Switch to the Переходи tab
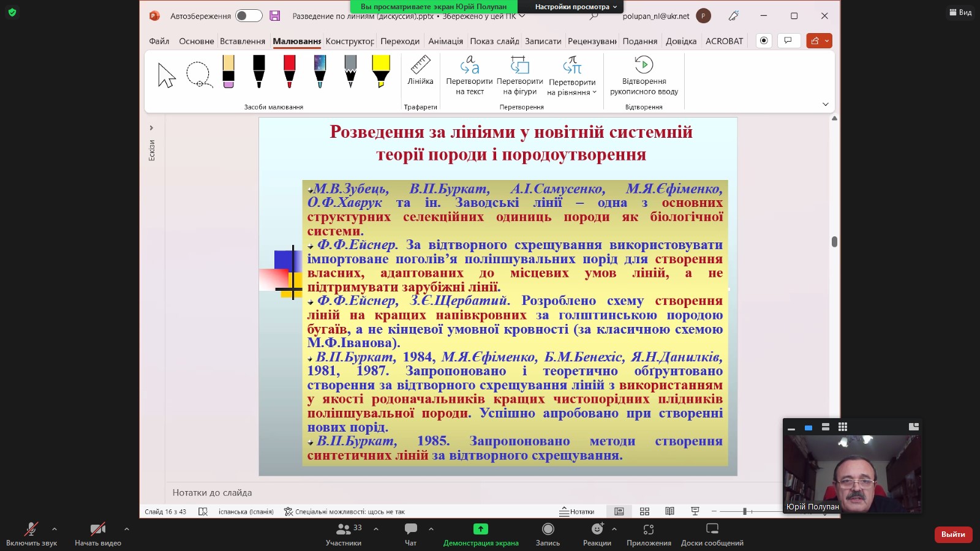This screenshot has width=980, height=551. (400, 41)
